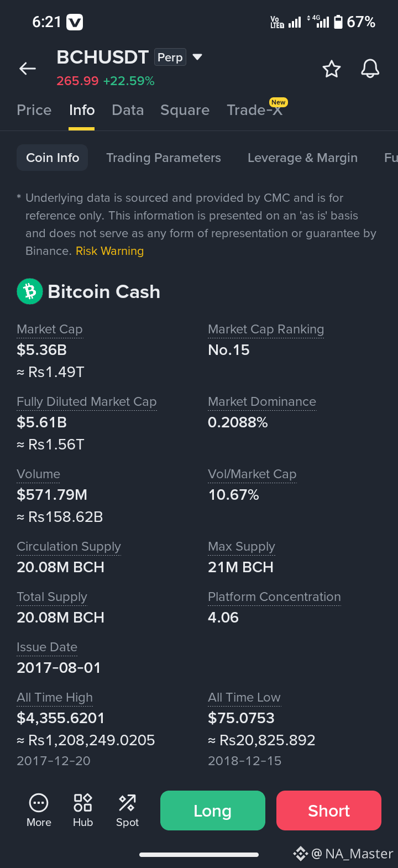Tap the red Short button
Viewport: 398px width, 868px height.
coord(329,811)
